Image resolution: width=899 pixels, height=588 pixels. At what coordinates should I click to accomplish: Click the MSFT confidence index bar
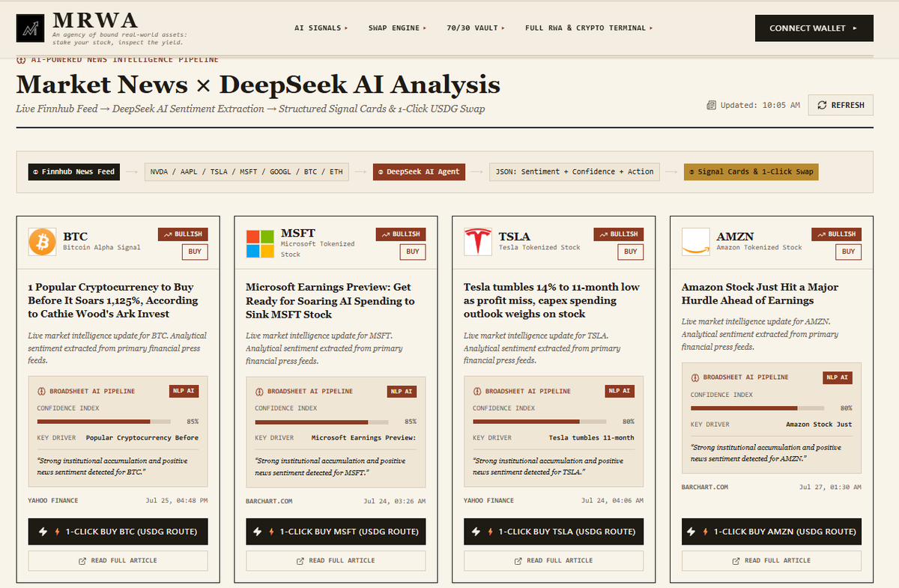pos(321,422)
